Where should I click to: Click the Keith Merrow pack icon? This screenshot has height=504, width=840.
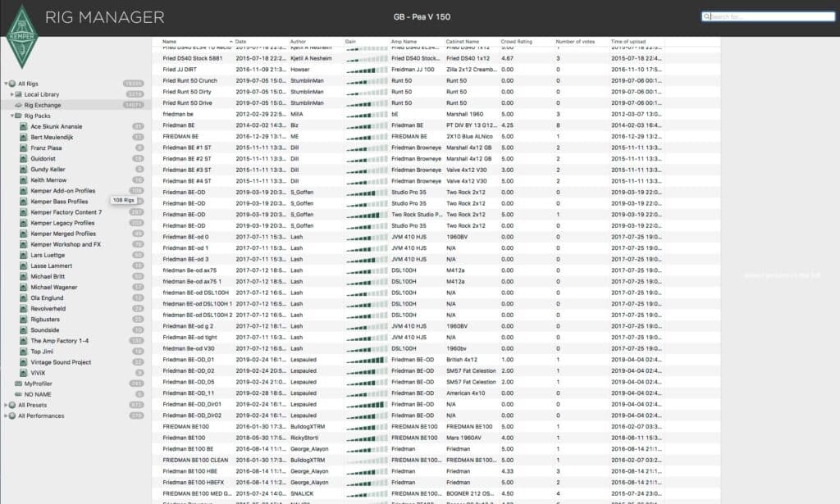pyautogui.click(x=24, y=179)
